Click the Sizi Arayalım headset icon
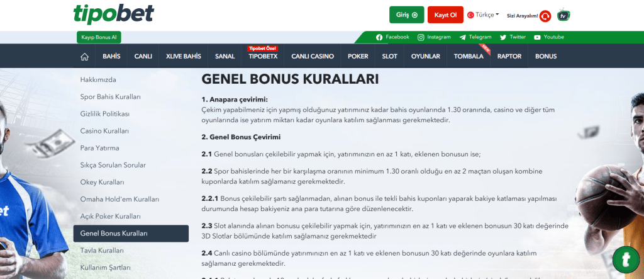The image size is (644, 279). 545,16
